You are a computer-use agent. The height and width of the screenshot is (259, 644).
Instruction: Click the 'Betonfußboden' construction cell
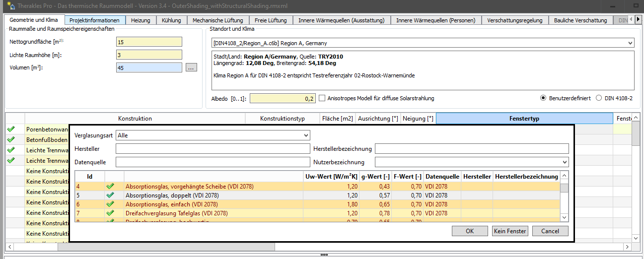(47, 140)
